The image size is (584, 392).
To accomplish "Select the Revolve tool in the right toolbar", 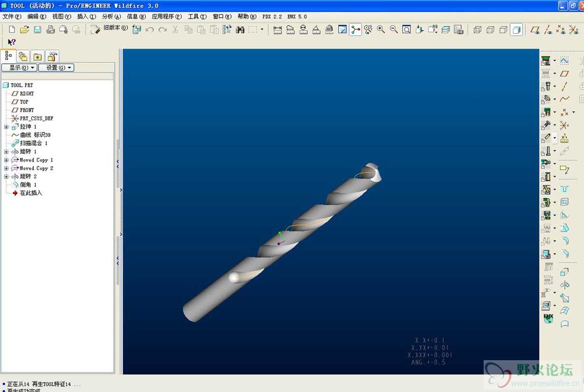I will pyautogui.click(x=565, y=285).
